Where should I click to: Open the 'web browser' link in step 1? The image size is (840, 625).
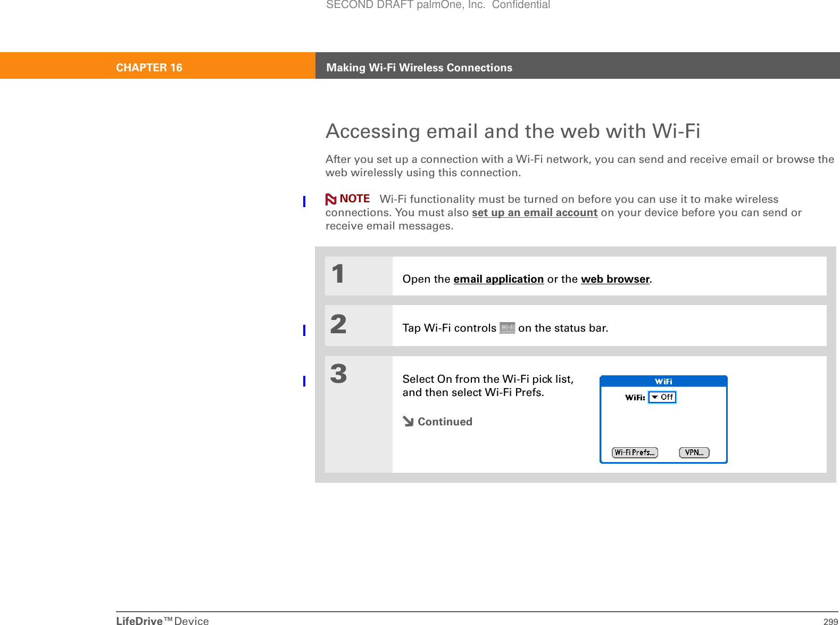pyautogui.click(x=615, y=279)
